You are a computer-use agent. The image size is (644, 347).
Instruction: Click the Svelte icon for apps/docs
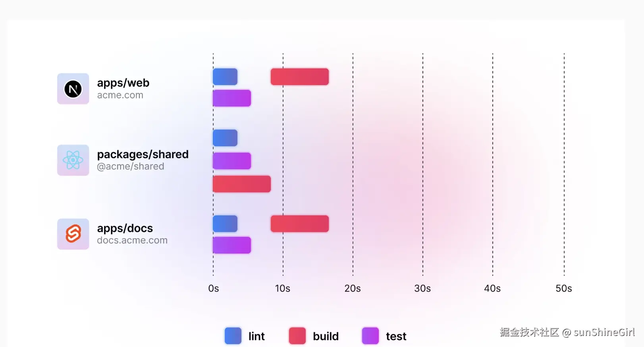click(73, 234)
